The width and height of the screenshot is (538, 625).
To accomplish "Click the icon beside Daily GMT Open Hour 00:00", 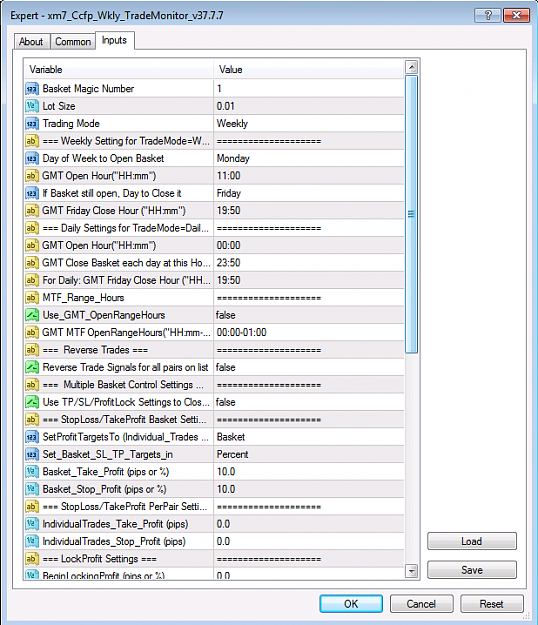I will 32,246.
